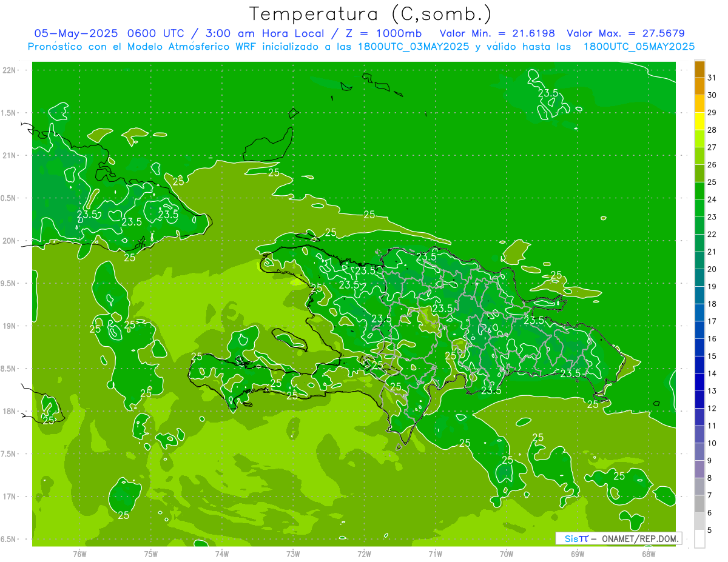Click the '26' color scale label
The width and height of the screenshot is (728, 562).
pos(712,165)
